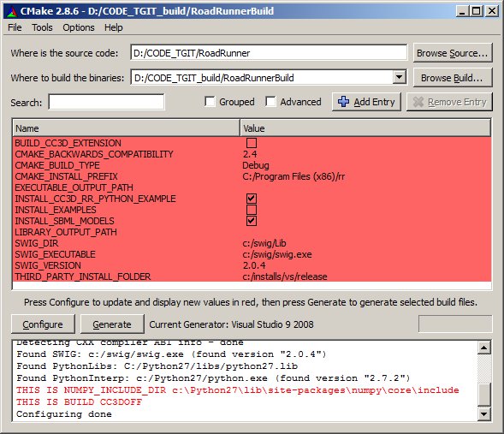Click the Generate button

click(x=112, y=324)
